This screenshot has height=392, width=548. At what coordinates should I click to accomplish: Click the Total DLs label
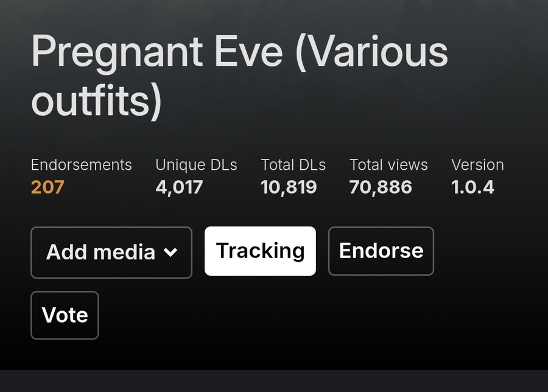click(293, 165)
